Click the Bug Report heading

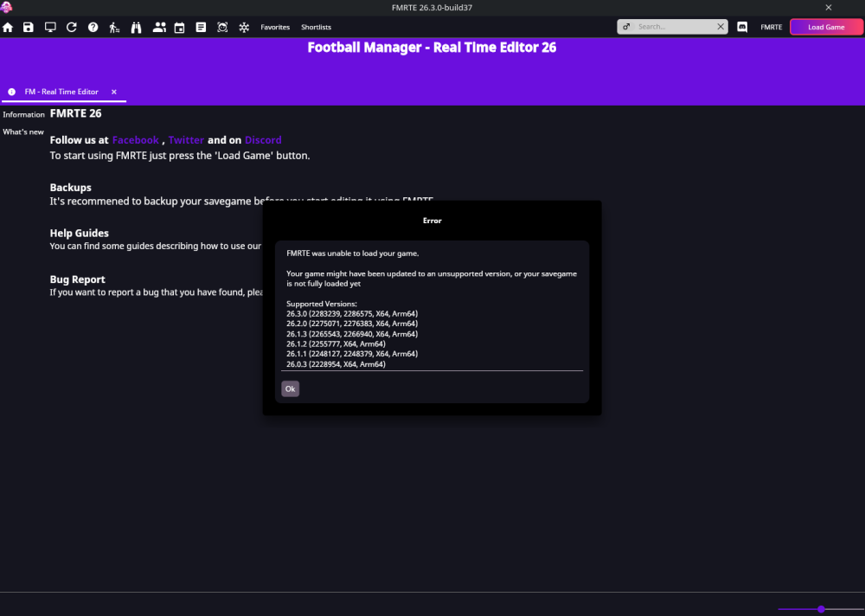click(77, 279)
